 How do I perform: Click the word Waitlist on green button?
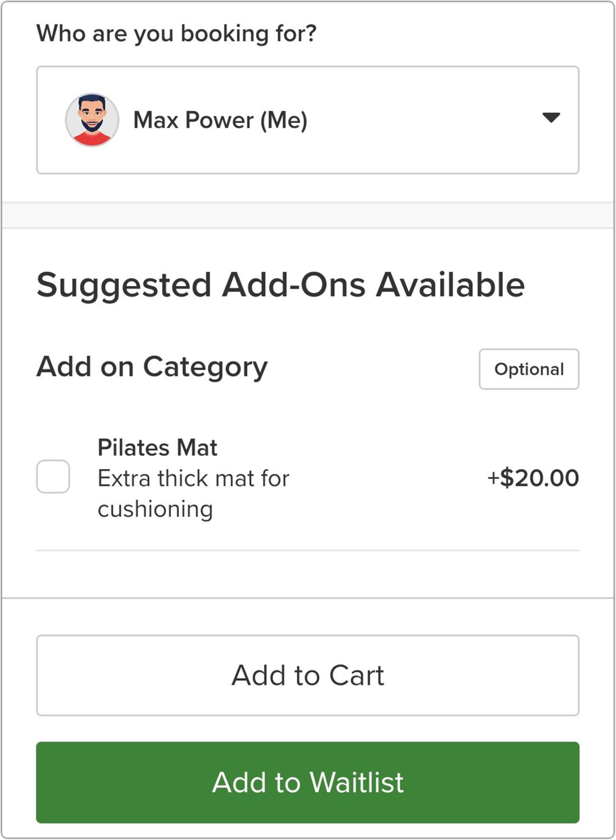357,782
